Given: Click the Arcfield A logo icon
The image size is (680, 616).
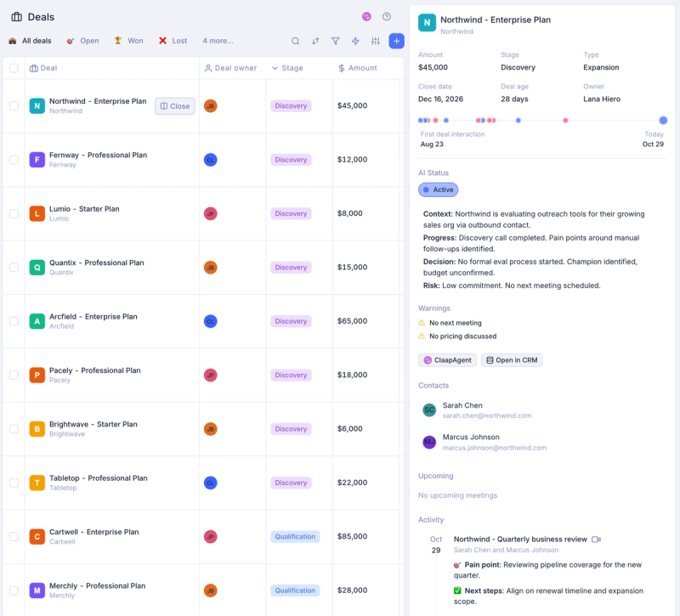Looking at the screenshot, I should pyautogui.click(x=37, y=321).
